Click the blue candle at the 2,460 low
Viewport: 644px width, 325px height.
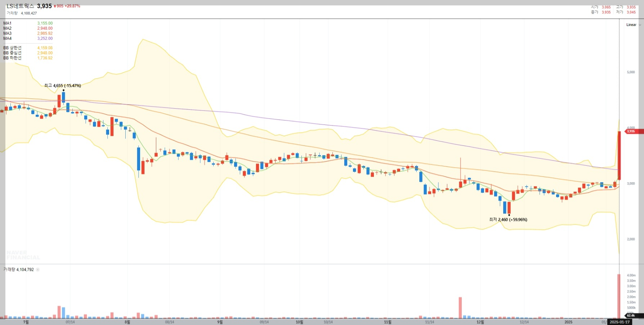pyautogui.click(x=505, y=207)
